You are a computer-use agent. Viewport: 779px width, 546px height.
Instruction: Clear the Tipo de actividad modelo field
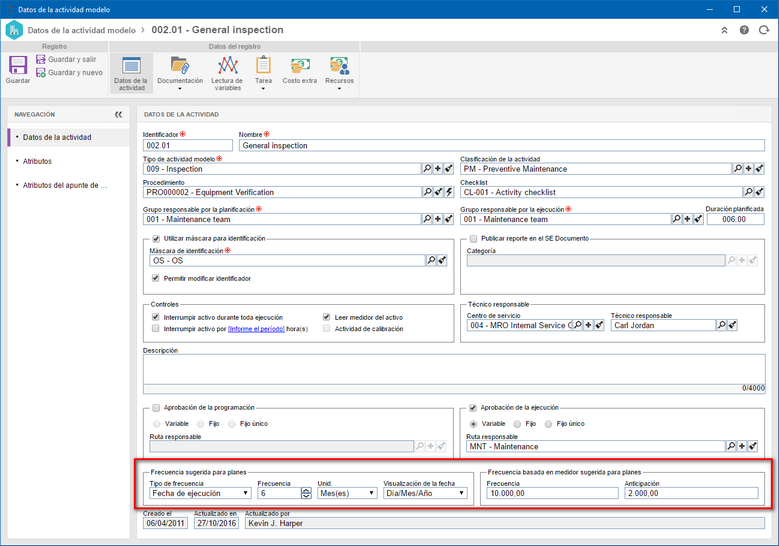449,169
